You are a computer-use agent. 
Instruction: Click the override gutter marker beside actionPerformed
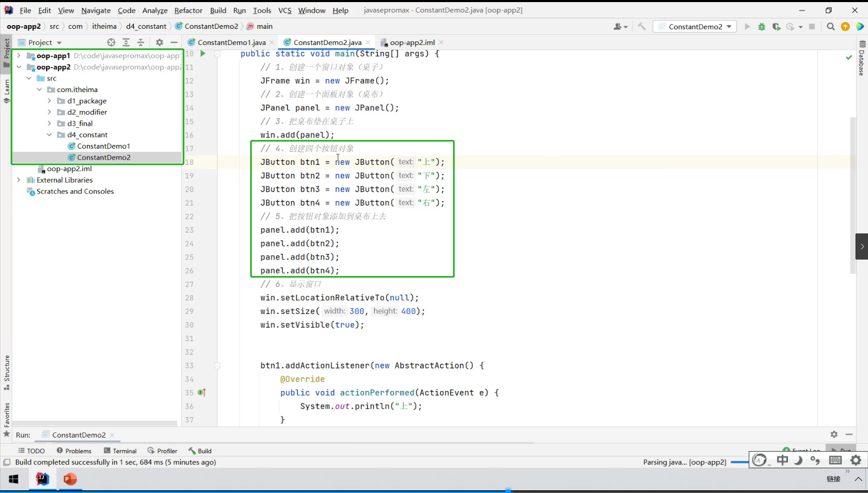[x=202, y=393]
